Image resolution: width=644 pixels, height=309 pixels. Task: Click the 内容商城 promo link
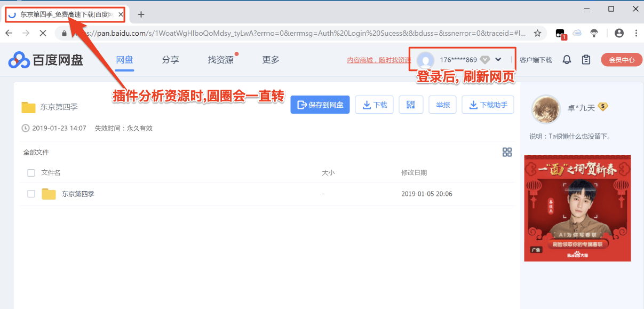(x=378, y=60)
